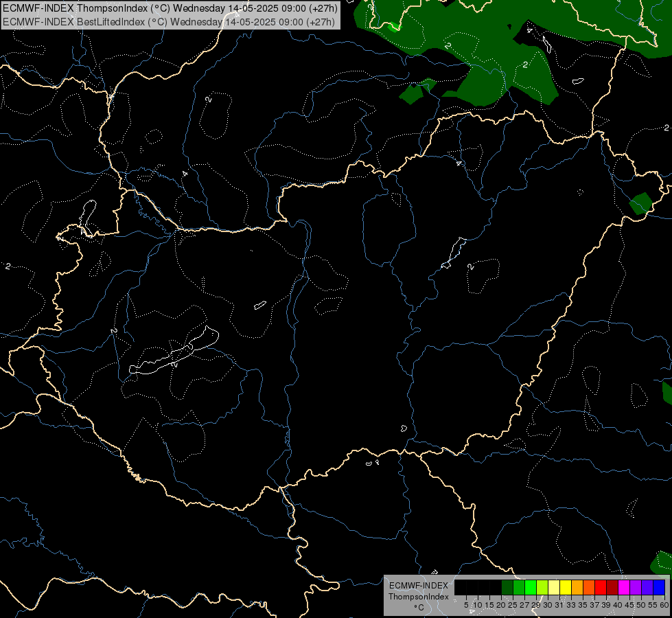The height and width of the screenshot is (618, 672).
Task: Click the legend tick value '40'
Action: (x=618, y=605)
